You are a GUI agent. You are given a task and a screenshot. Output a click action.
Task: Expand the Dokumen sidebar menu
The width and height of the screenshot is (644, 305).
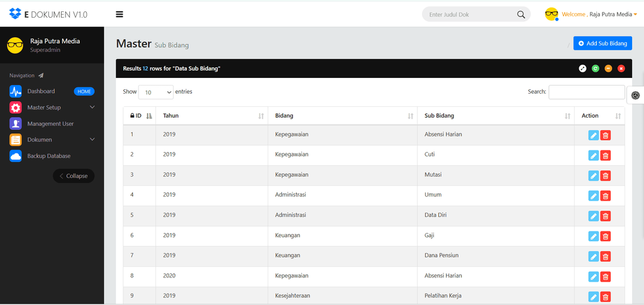pos(52,140)
